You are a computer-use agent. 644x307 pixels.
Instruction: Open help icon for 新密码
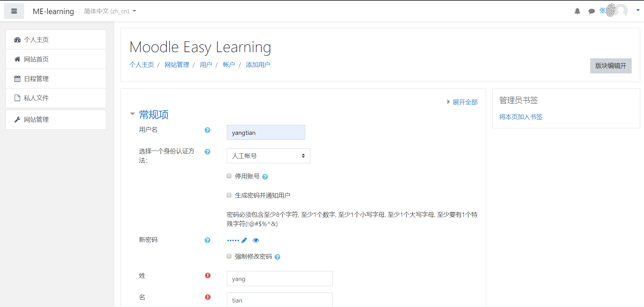pyautogui.click(x=207, y=240)
